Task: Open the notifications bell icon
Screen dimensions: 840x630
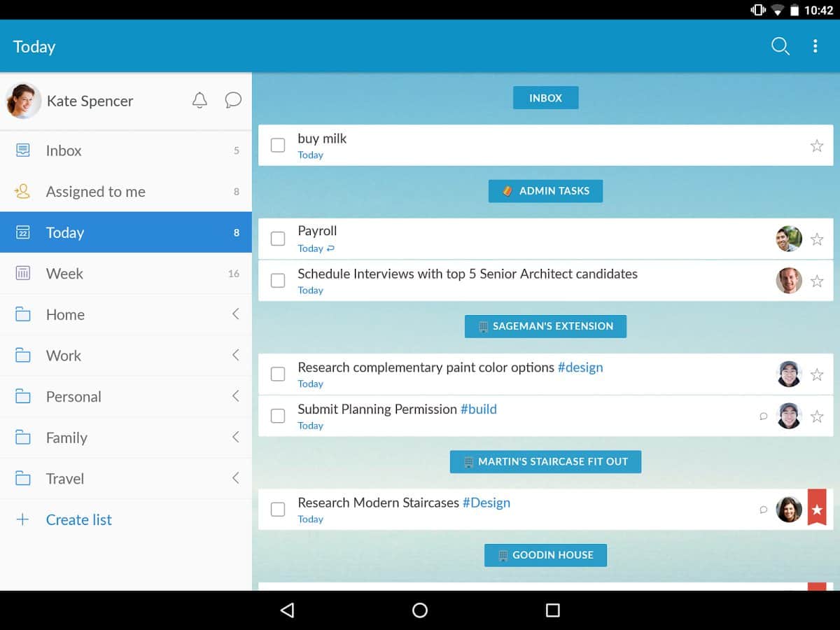Action: click(199, 100)
